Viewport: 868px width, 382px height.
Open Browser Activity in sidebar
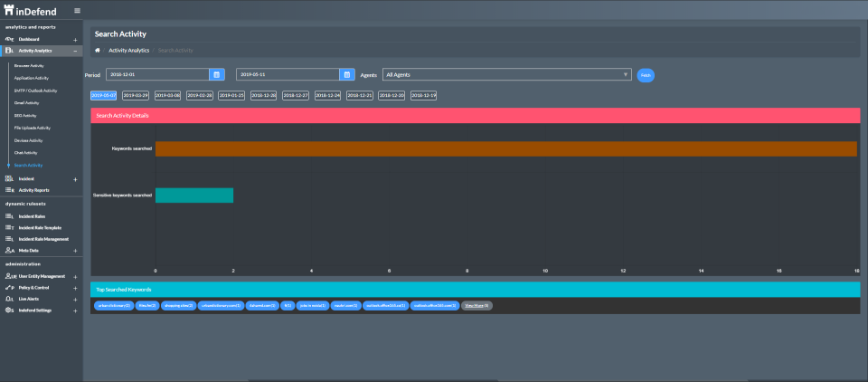(x=29, y=66)
